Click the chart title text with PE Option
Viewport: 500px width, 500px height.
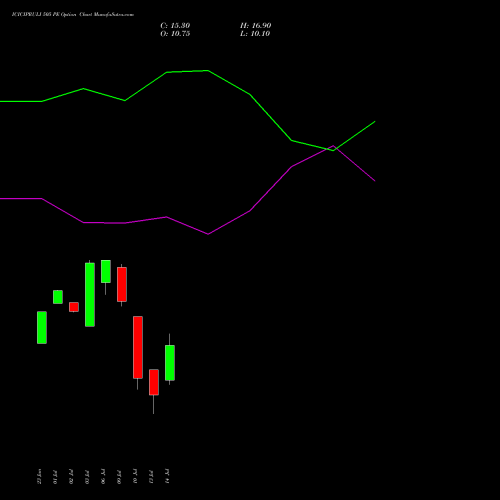pos(73,15)
